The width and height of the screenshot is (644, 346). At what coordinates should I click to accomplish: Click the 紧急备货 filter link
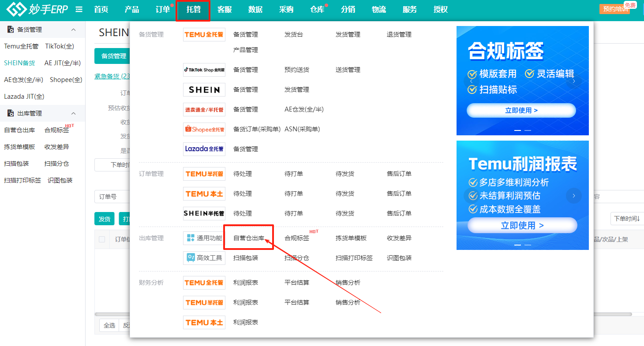(x=112, y=76)
